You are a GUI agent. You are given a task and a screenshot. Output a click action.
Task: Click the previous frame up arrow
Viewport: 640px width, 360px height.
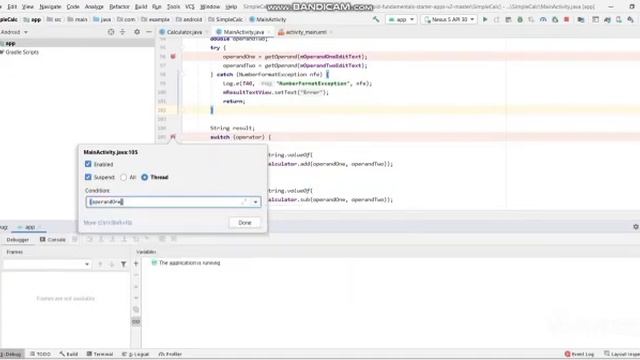(100, 264)
